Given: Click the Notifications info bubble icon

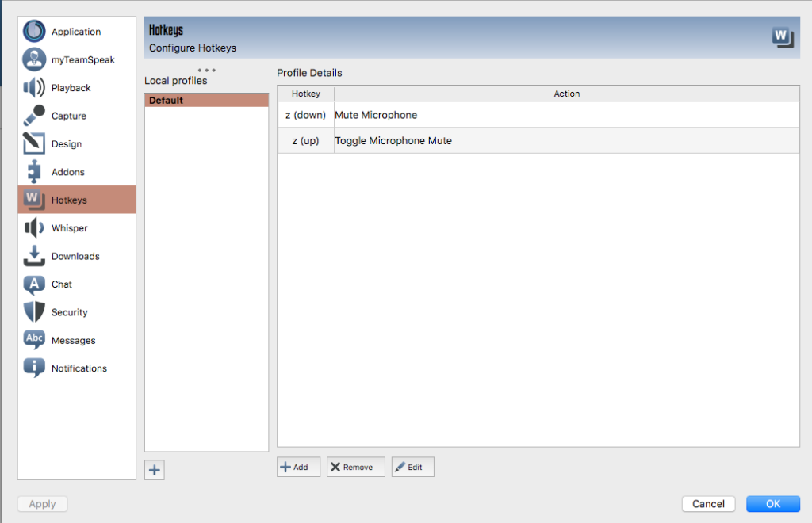Looking at the screenshot, I should [x=34, y=368].
